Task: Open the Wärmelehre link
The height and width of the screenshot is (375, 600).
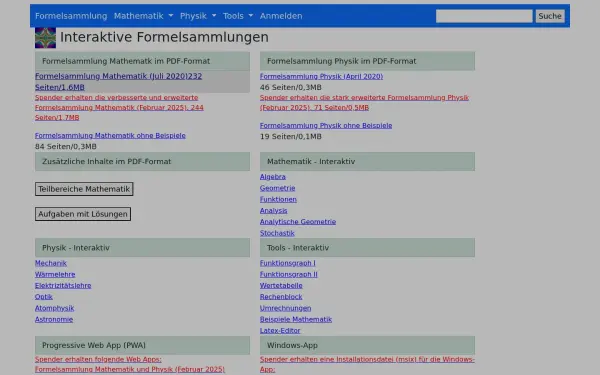Action: (55, 274)
